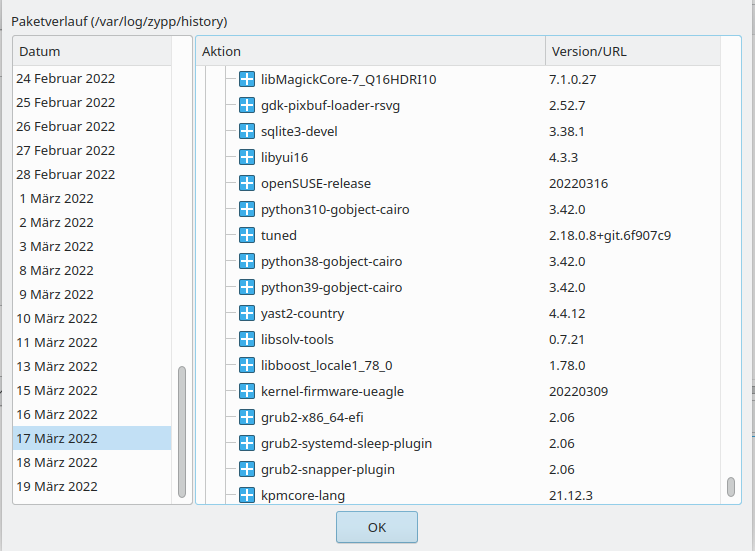Click the plus icon next to yast2-country

click(247, 313)
